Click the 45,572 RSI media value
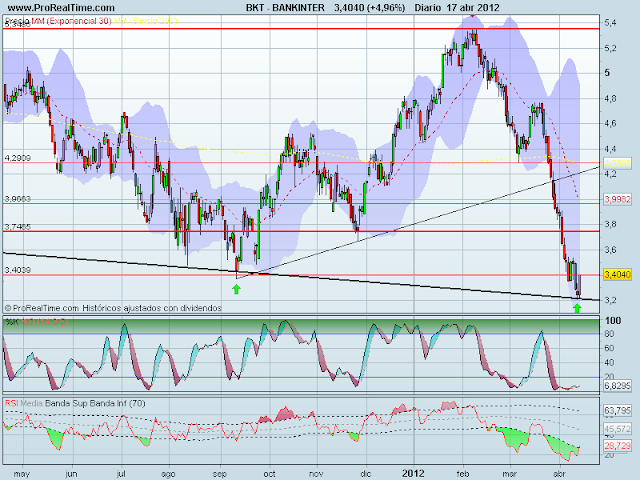 coord(618,429)
